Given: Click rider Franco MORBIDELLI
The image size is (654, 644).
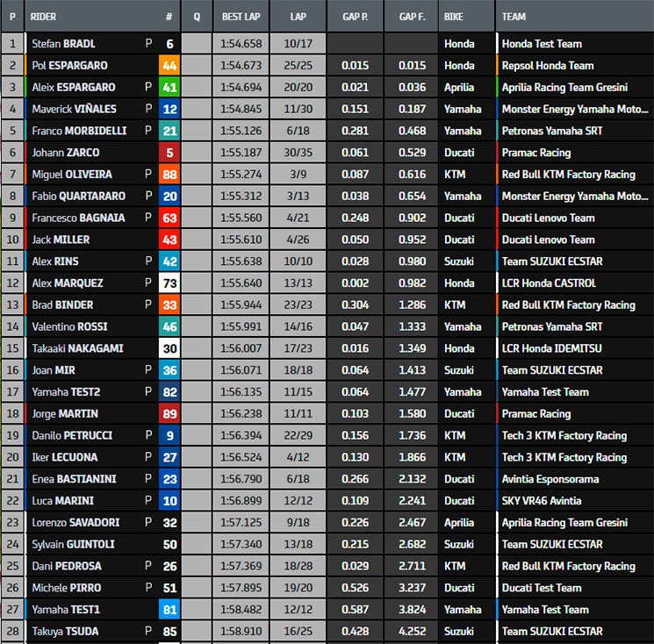Looking at the screenshot, I should [79, 131].
